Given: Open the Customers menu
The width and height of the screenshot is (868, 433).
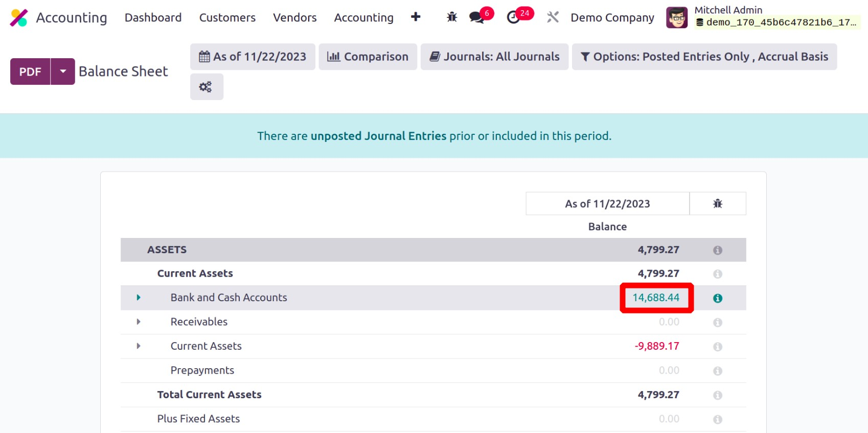Looking at the screenshot, I should pos(227,17).
